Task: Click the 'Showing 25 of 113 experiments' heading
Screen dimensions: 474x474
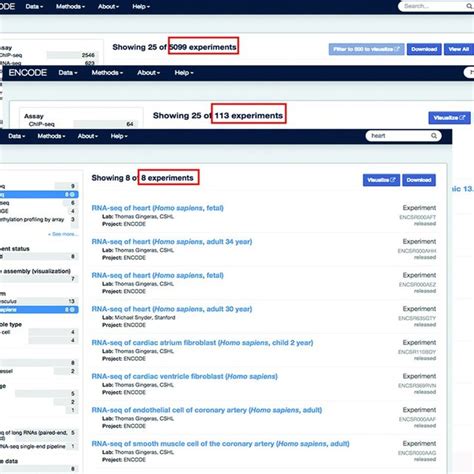Action: coord(218,116)
